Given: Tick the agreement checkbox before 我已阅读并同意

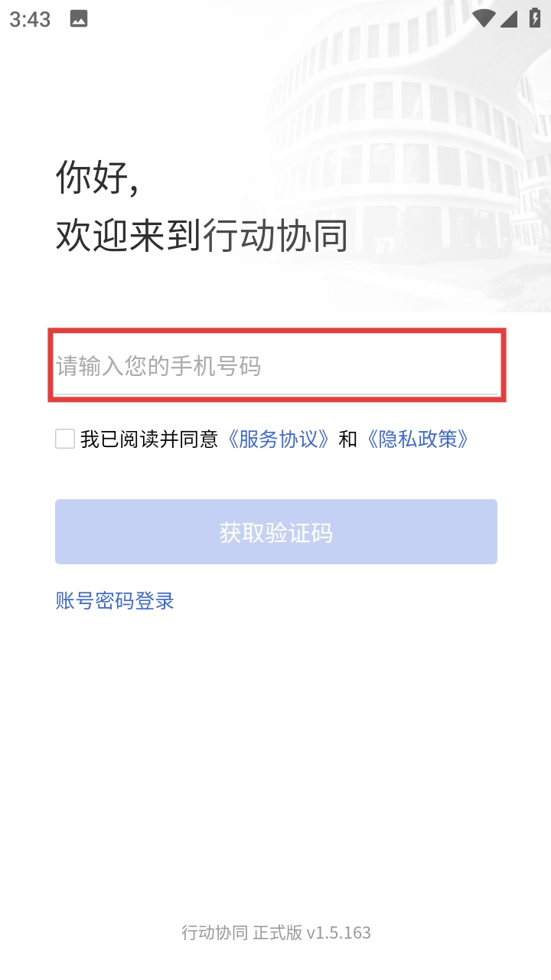Looking at the screenshot, I should coord(65,439).
